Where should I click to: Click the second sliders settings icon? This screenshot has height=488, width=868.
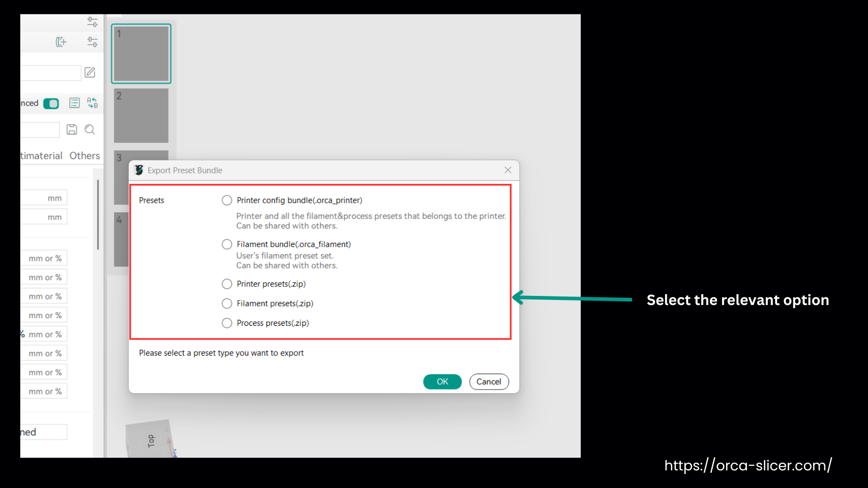coord(92,42)
